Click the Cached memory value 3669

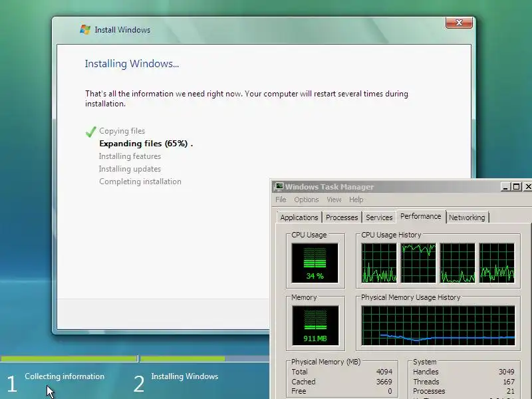[x=384, y=382]
